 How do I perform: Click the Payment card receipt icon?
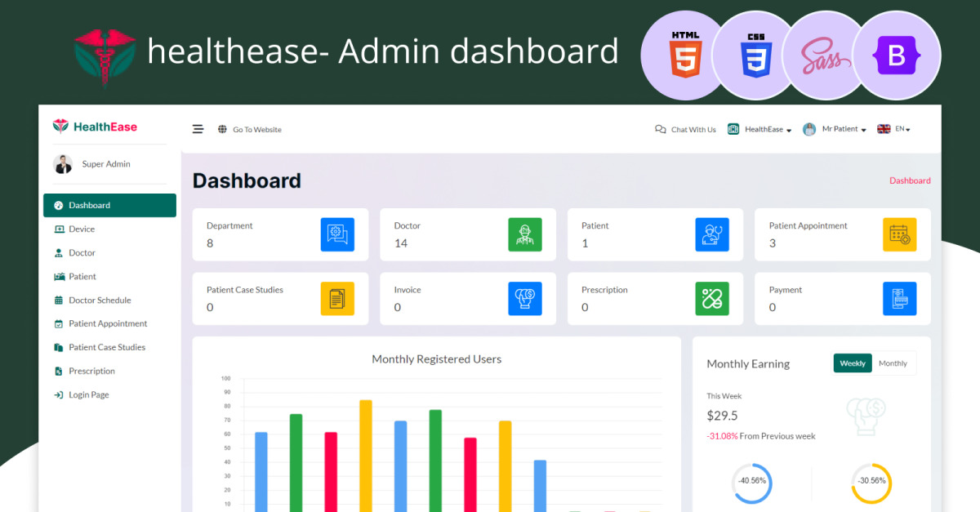[900, 299]
